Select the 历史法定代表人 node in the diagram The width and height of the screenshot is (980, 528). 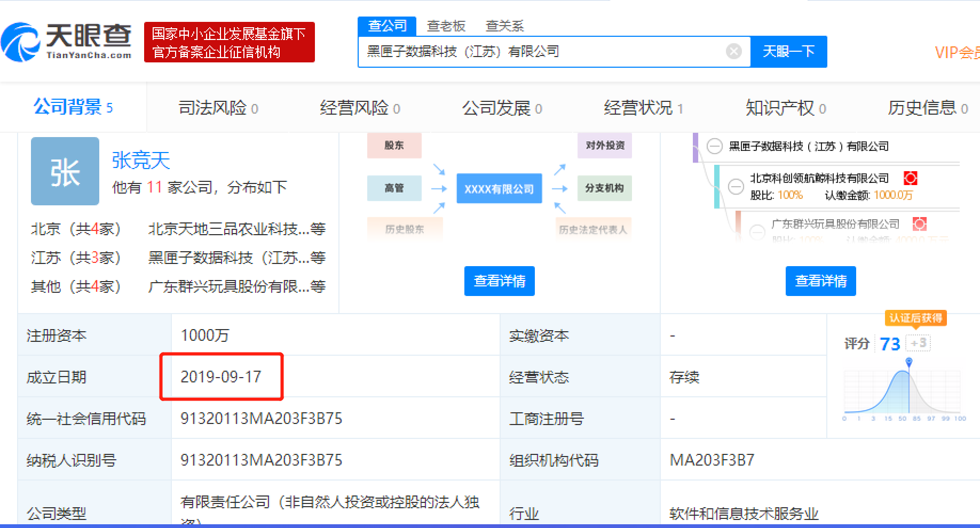click(x=593, y=229)
